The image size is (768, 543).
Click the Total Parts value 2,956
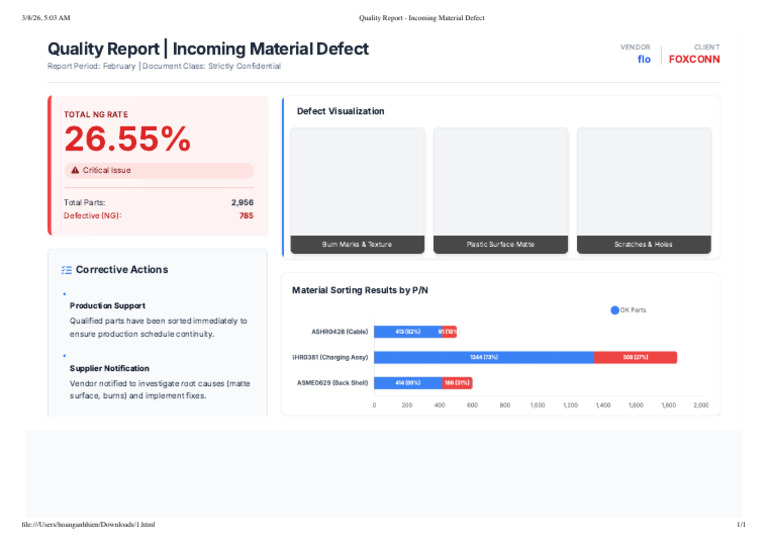[242, 202]
